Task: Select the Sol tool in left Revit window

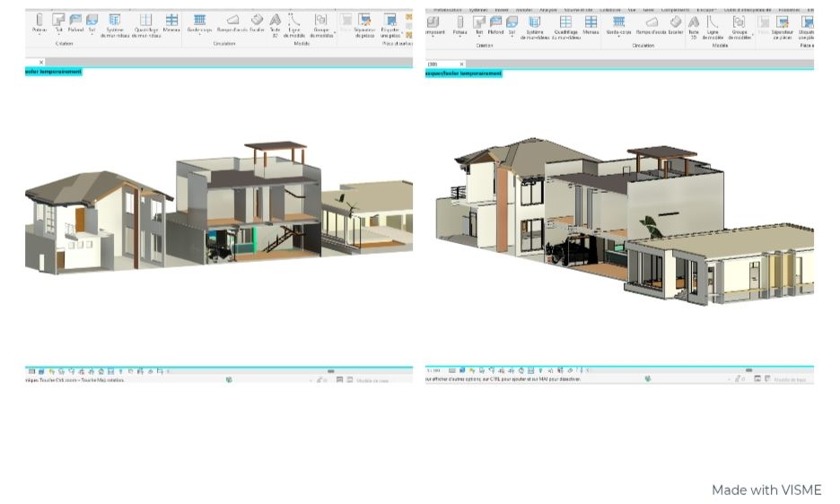Action: [92, 23]
